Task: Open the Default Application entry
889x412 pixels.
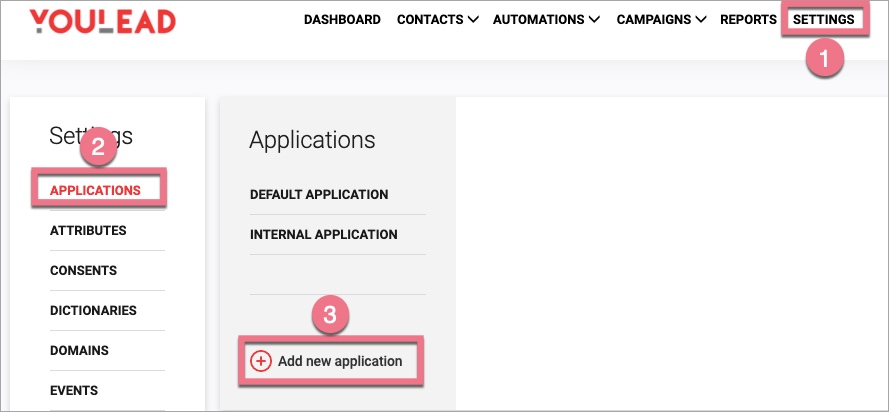Action: pyautogui.click(x=319, y=194)
